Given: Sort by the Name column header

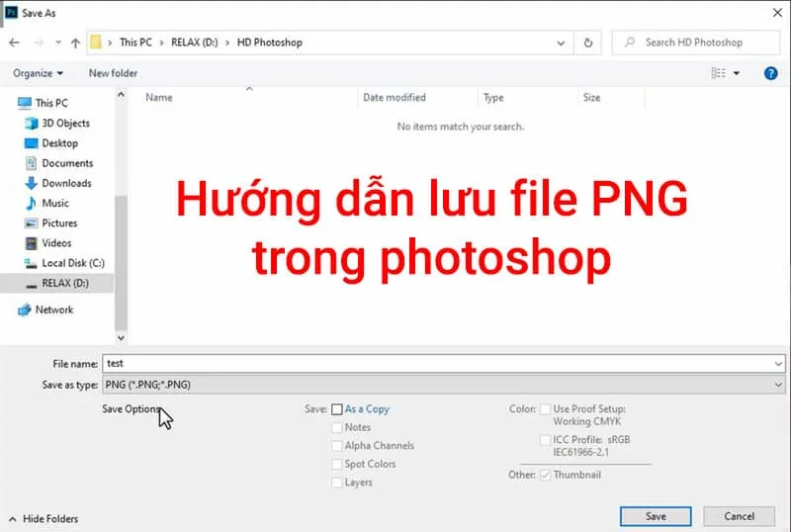Looking at the screenshot, I should 159,98.
